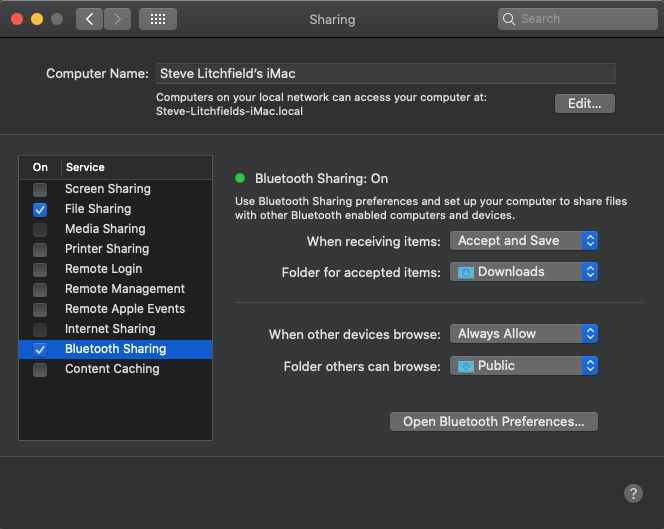Click the On column header
This screenshot has width=664, height=529.
click(40, 167)
